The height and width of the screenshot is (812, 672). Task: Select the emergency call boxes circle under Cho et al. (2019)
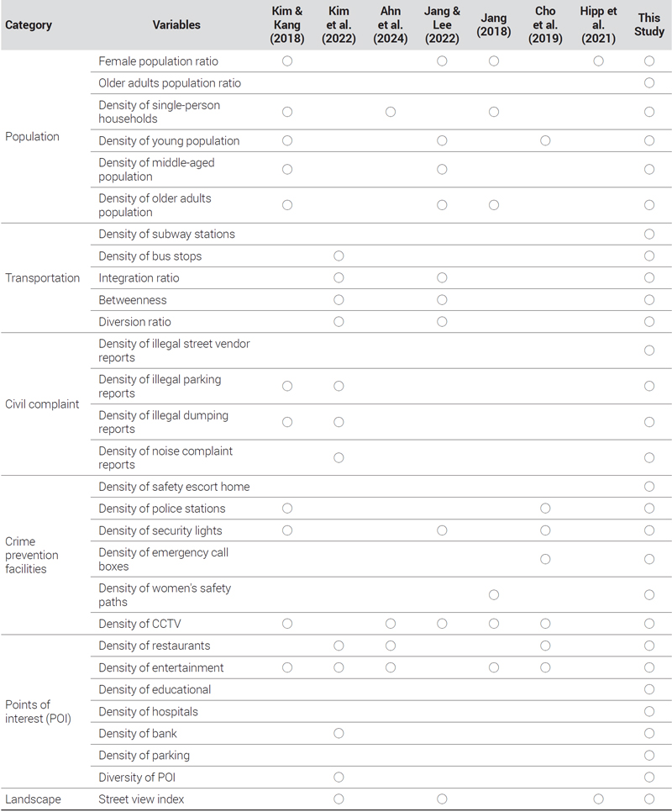click(545, 559)
